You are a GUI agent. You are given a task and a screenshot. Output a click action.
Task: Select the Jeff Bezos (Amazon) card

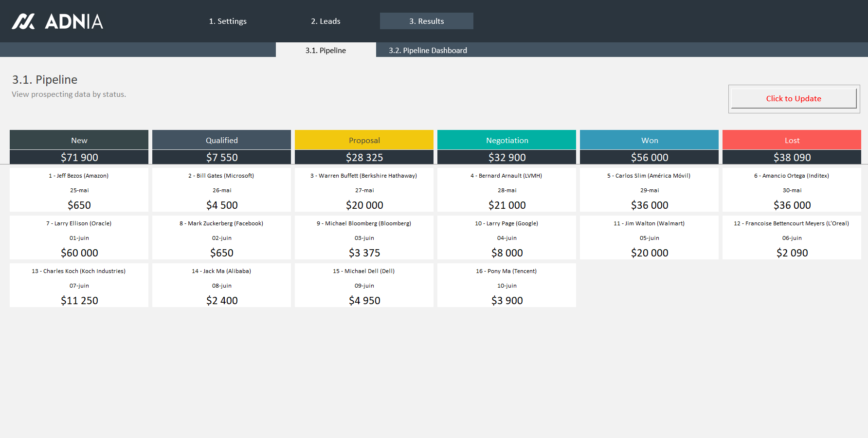coord(79,190)
